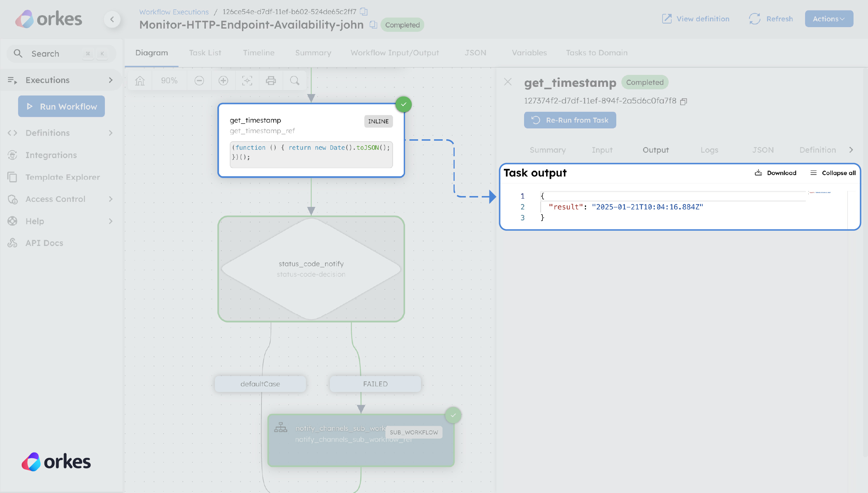Open the Logs tab in task panel
The image size is (868, 493).
709,150
